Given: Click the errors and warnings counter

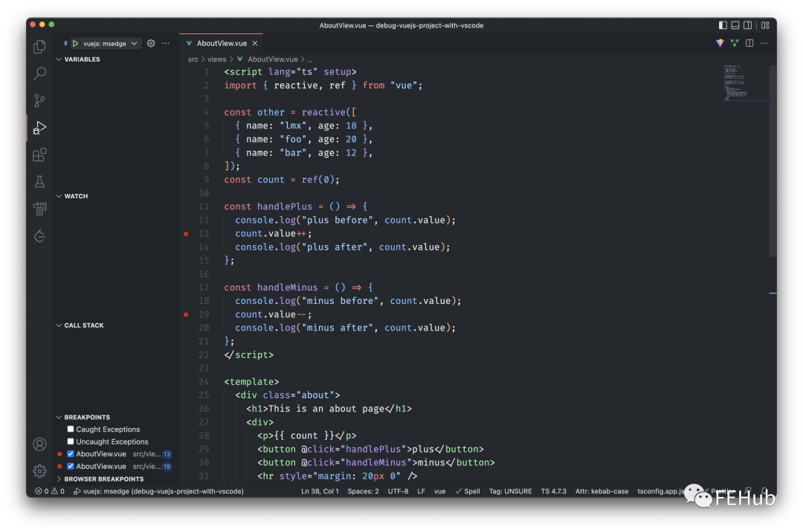Looking at the screenshot, I should (50, 491).
